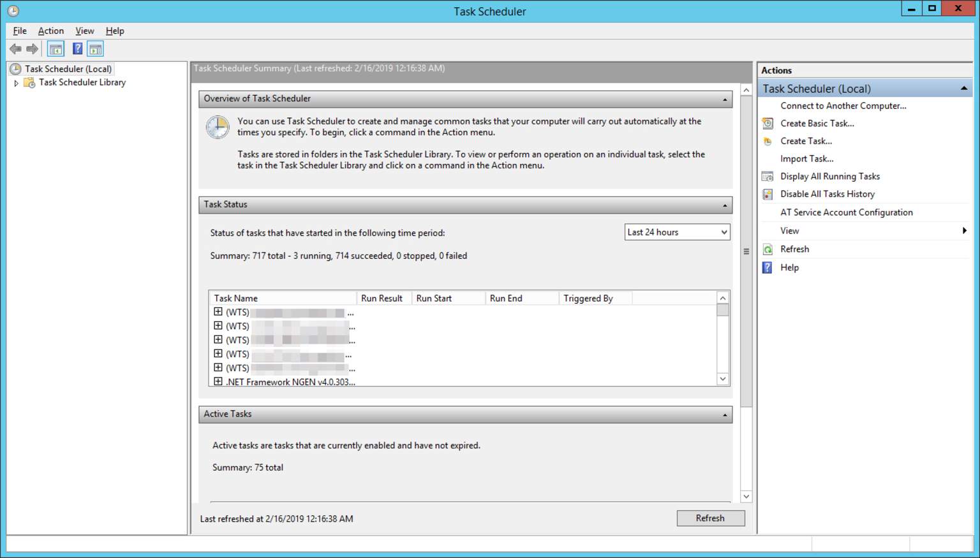The height and width of the screenshot is (558, 980).
Task: Select Connect to Another Computer option
Action: click(843, 106)
